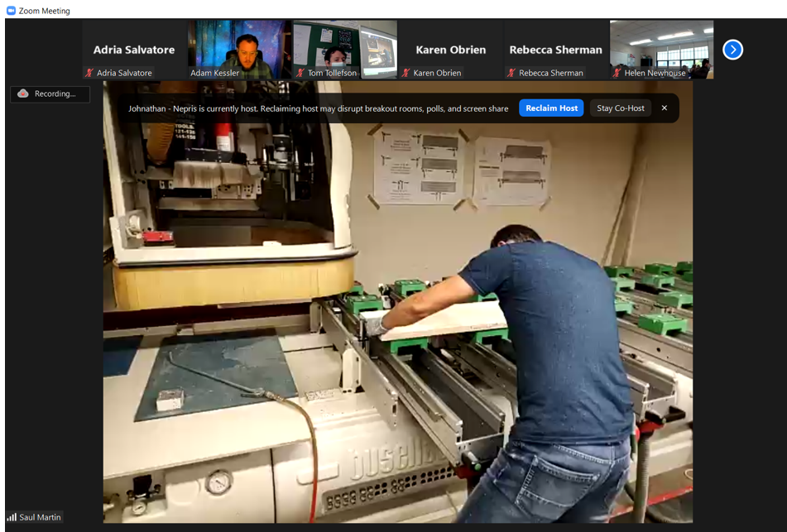Click the Zoom logo in title bar
Screen dimensions: 787x532
pyautogui.click(x=11, y=11)
